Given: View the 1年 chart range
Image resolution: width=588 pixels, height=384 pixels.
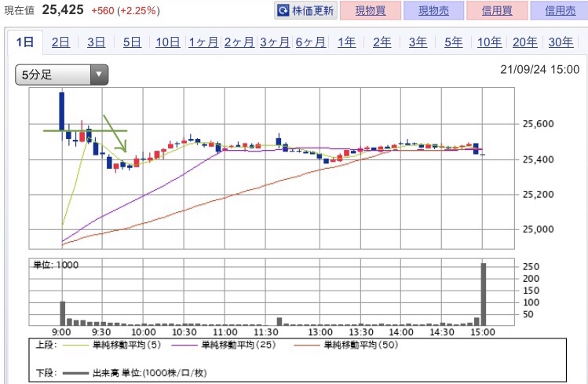Looking at the screenshot, I should [346, 42].
